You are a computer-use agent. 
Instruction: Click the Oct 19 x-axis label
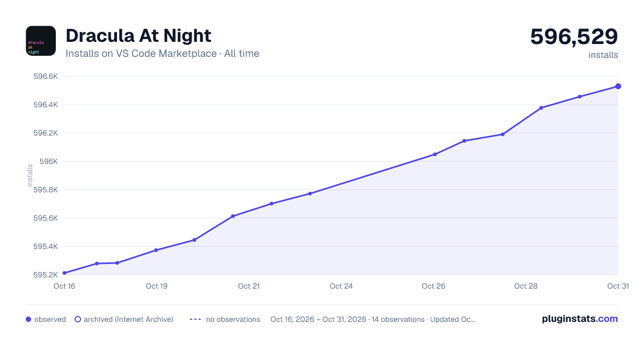coord(157,286)
